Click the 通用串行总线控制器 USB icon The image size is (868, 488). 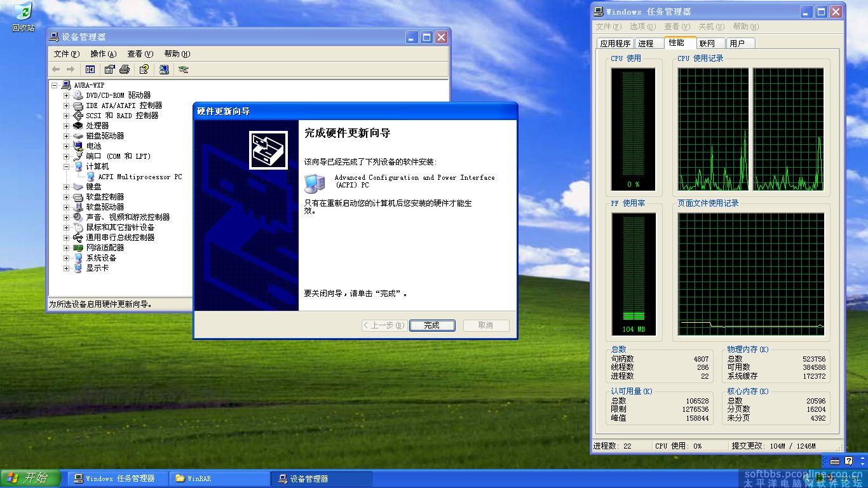coord(78,238)
